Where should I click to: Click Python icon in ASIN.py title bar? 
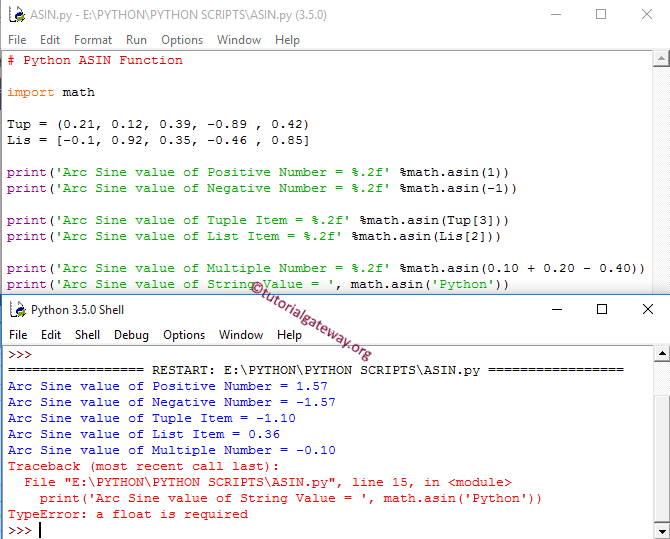click(17, 15)
